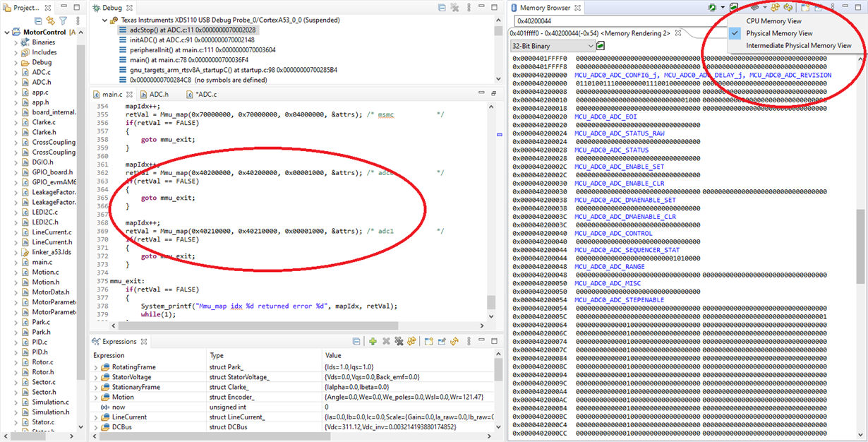Select main() stack frame at main.c:78
The height and width of the screenshot is (442, 868).
(183, 60)
